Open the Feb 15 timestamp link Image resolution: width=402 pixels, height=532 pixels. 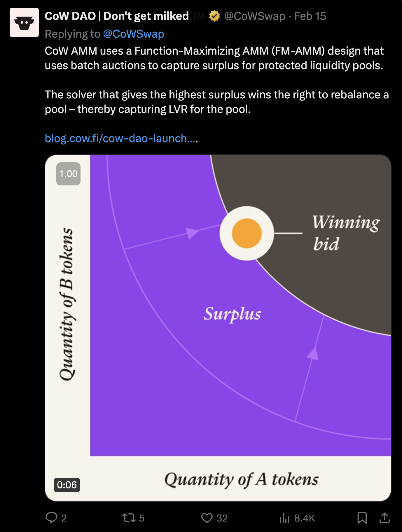pyautogui.click(x=310, y=16)
